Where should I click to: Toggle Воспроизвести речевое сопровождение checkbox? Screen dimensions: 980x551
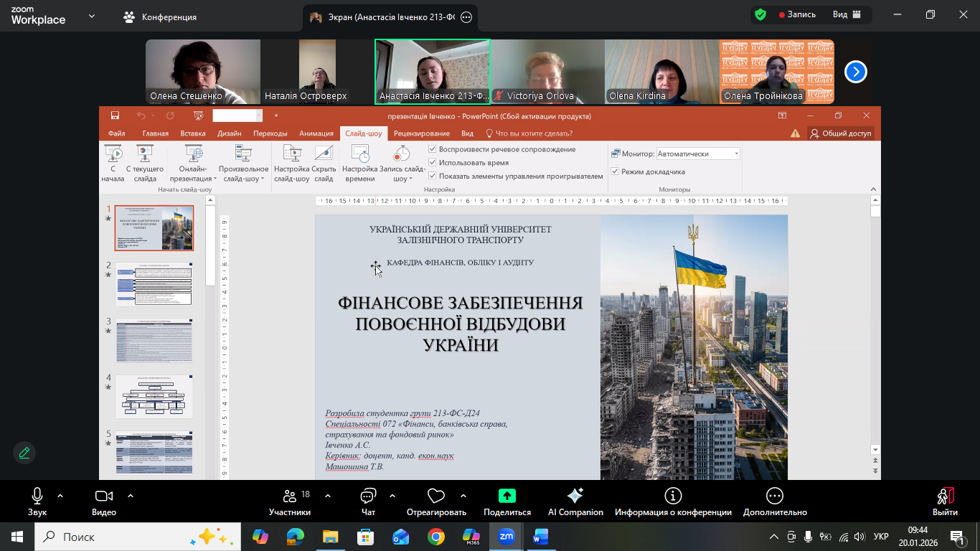coord(433,149)
